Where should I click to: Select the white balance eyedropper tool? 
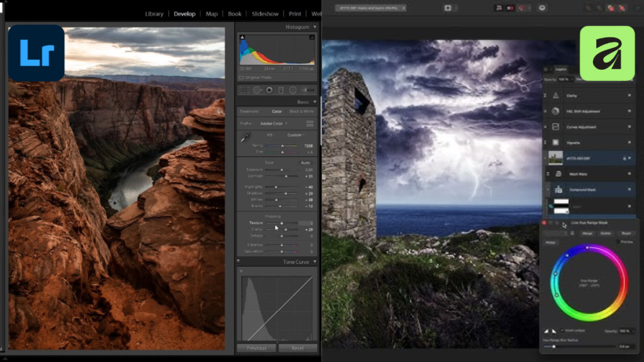click(x=246, y=137)
